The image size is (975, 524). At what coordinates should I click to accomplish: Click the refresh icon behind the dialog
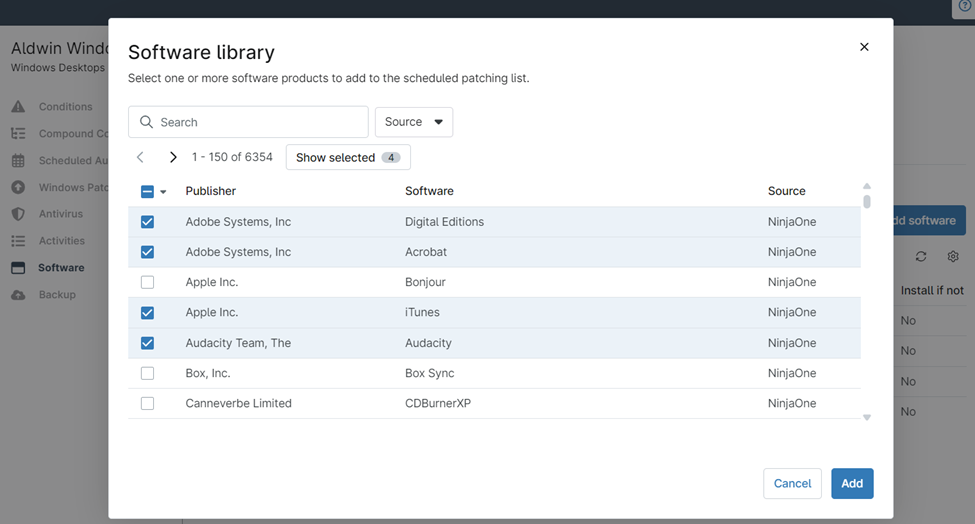(921, 257)
